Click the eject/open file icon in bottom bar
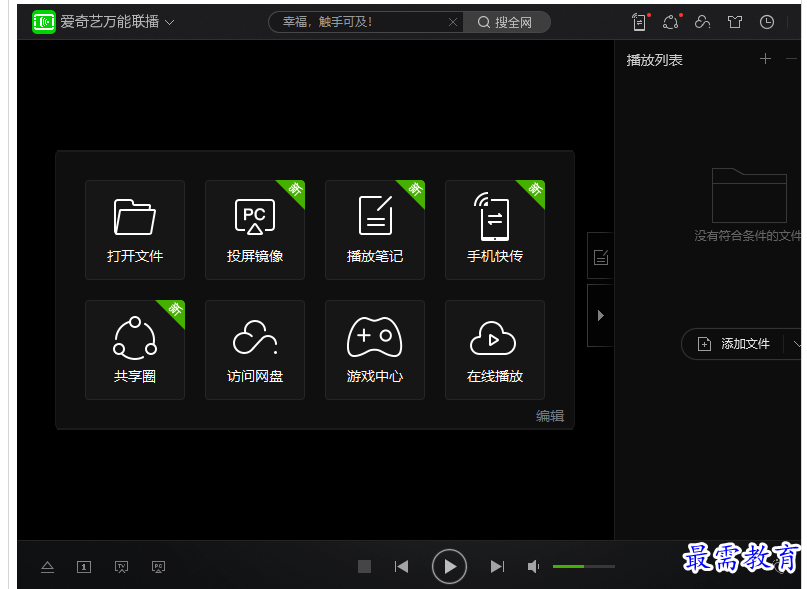The height and width of the screenshot is (589, 807). [x=47, y=567]
